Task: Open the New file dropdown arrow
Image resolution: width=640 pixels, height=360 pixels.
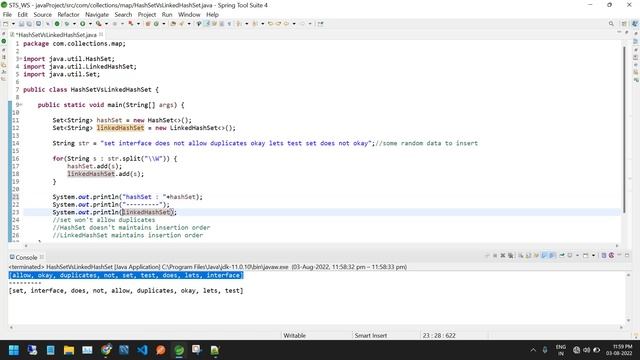Action: (x=13, y=24)
